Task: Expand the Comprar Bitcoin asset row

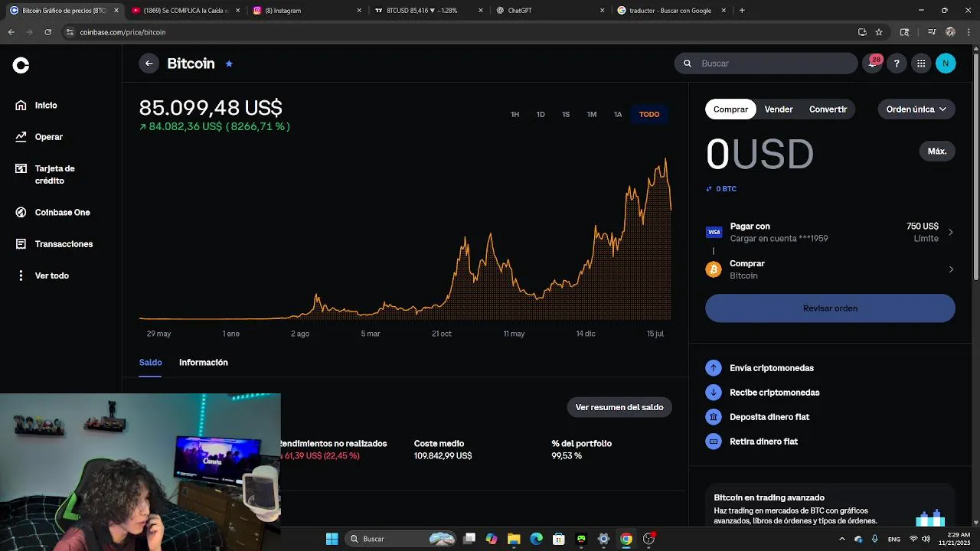Action: pyautogui.click(x=830, y=269)
